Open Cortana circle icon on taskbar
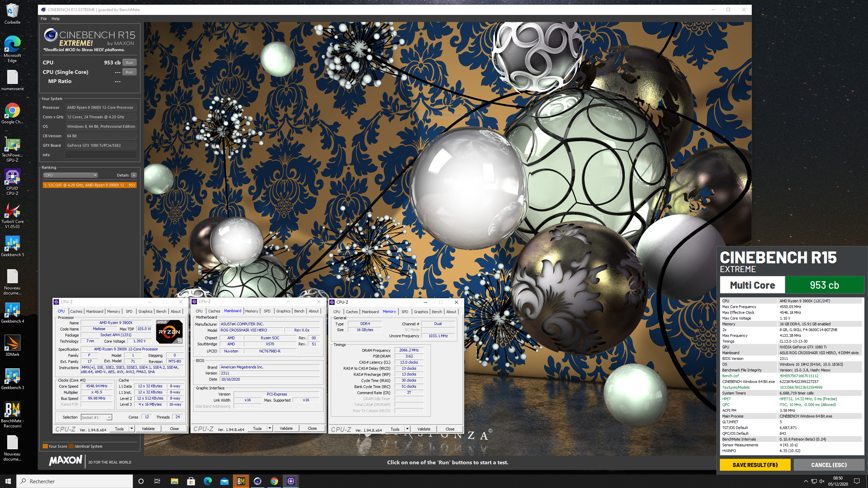The height and width of the screenshot is (488, 868). point(141,481)
